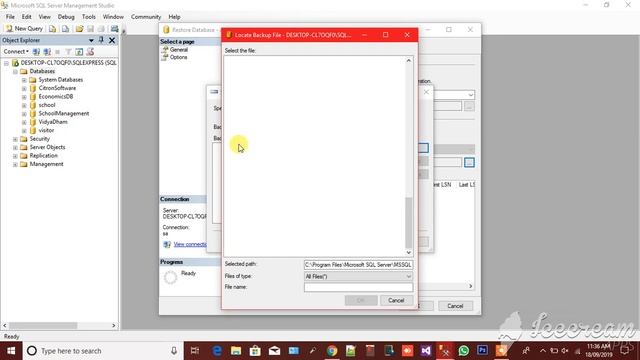The width and height of the screenshot is (640, 360).
Task: Click the Selected path text field
Action: [x=358, y=265]
